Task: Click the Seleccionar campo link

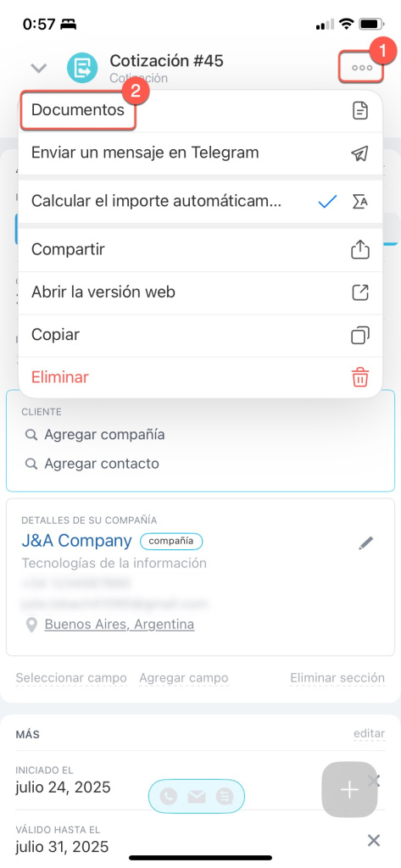Action: click(71, 678)
